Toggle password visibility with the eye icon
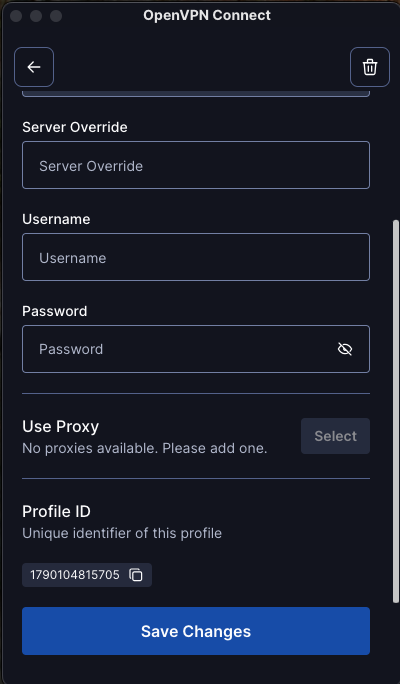The width and height of the screenshot is (400, 684). 345,349
